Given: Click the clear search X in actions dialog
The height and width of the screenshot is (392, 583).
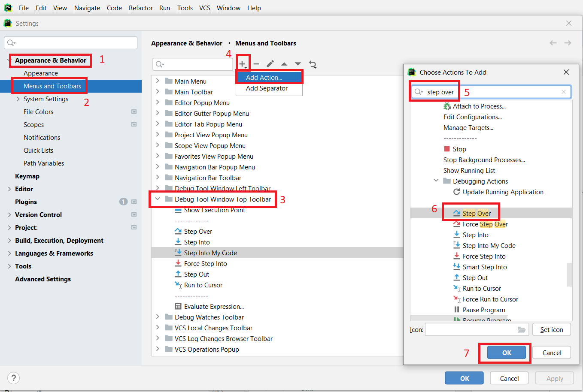Looking at the screenshot, I should [x=564, y=92].
